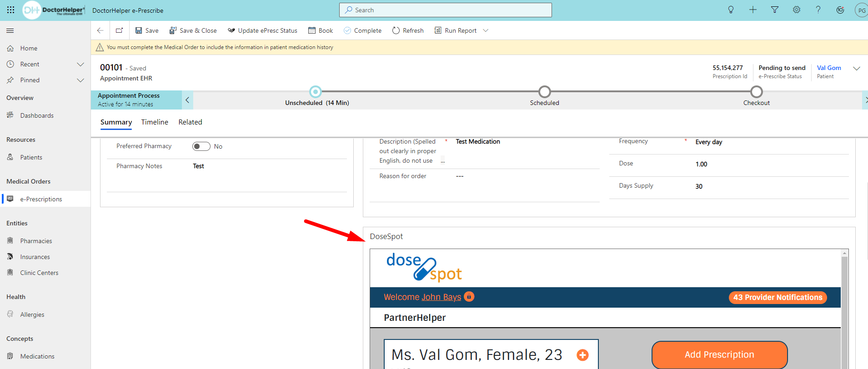Image resolution: width=868 pixels, height=369 pixels.
Task: Switch to the Timeline tab
Action: pyautogui.click(x=155, y=122)
